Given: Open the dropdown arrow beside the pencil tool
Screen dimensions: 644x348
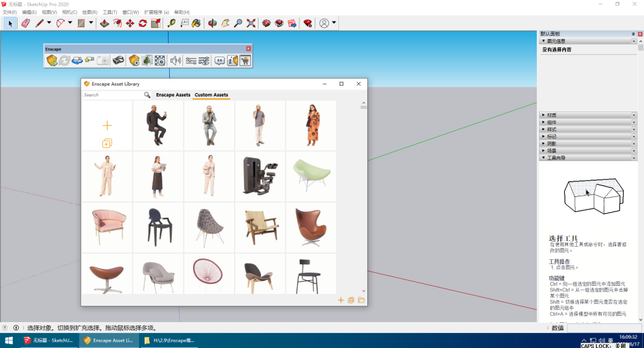Looking at the screenshot, I should 49,23.
